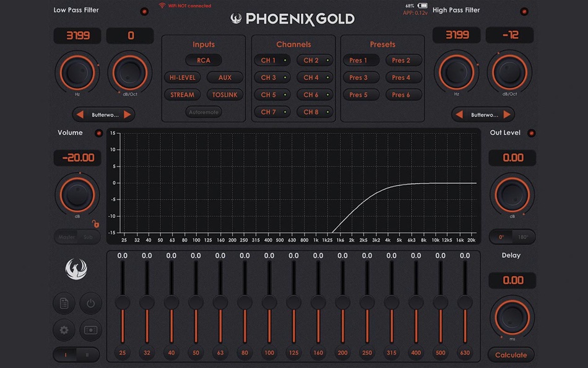Click the 100 Hz equalizer slider handle
588x368 pixels.
[269, 302]
